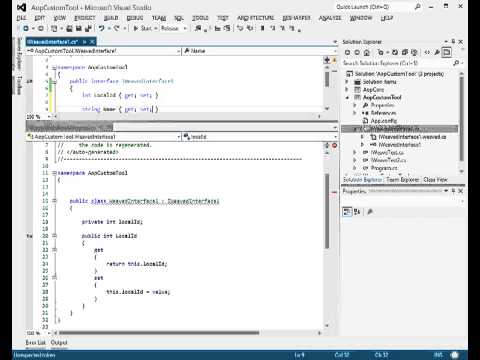Click the Save All toolbar icon
The height and width of the screenshot is (360, 480).
point(88,29)
